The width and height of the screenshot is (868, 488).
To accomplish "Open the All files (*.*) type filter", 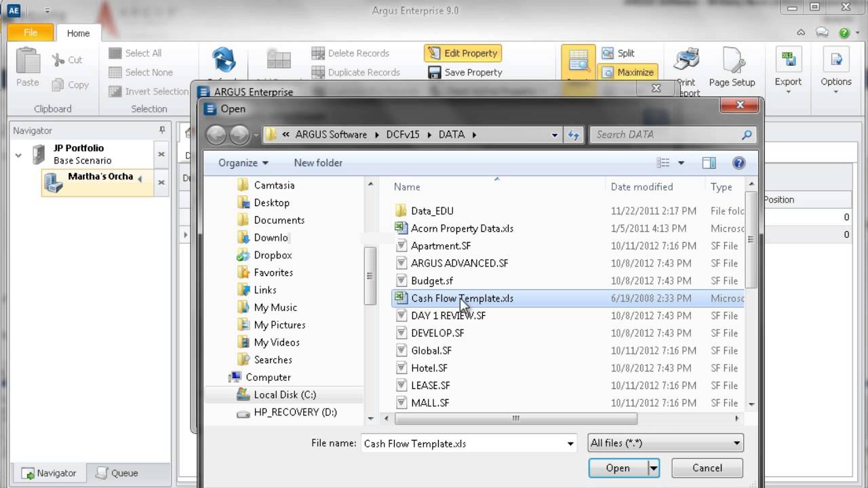I will 665,443.
